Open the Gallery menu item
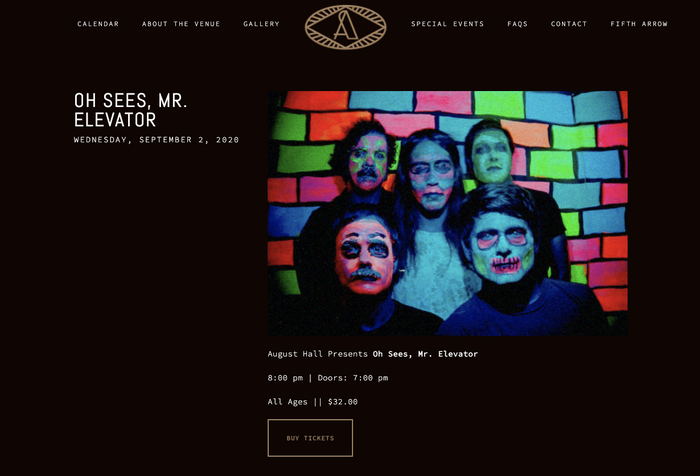This screenshot has width=700, height=476. pos(262,24)
